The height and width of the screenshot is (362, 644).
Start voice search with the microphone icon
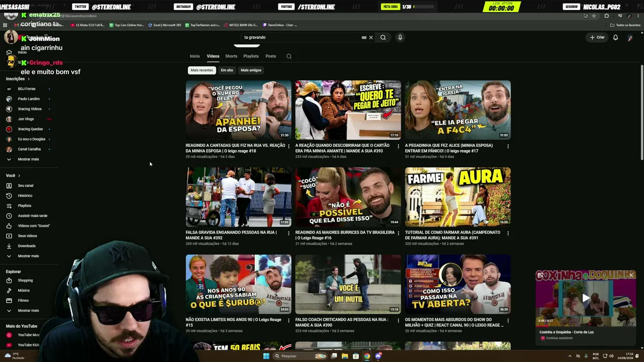click(x=400, y=37)
